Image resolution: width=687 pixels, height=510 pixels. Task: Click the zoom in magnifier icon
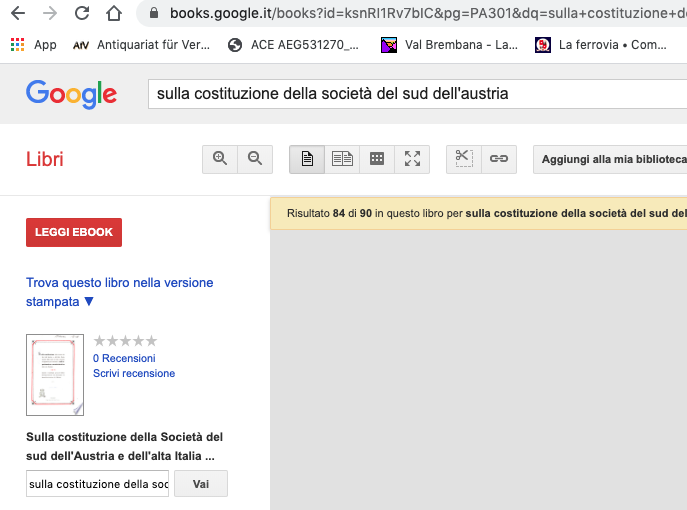tap(220, 159)
